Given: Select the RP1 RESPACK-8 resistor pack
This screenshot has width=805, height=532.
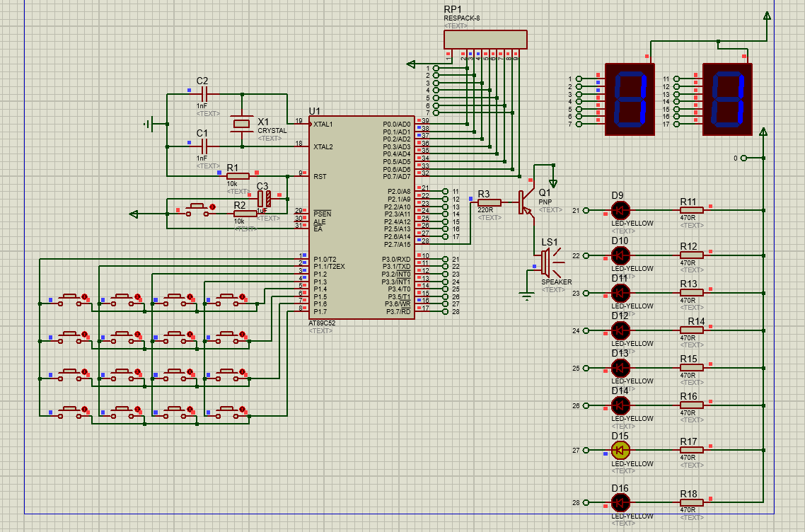Looking at the screenshot, I should click(x=485, y=39).
